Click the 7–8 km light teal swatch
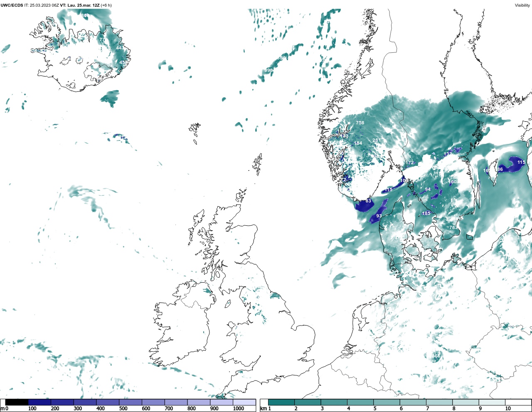This screenshot has height=412, width=532. point(439,402)
